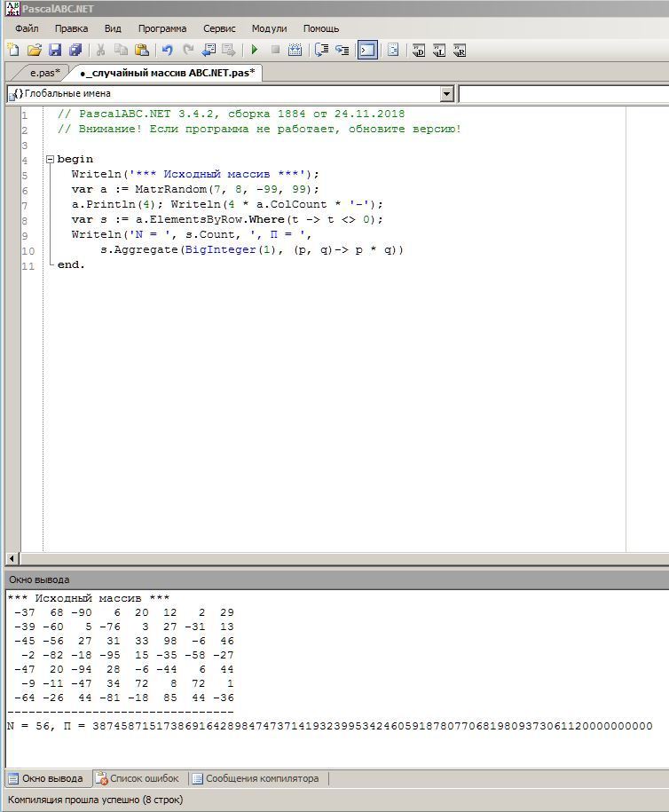Click the Save All icon

pos(75,50)
